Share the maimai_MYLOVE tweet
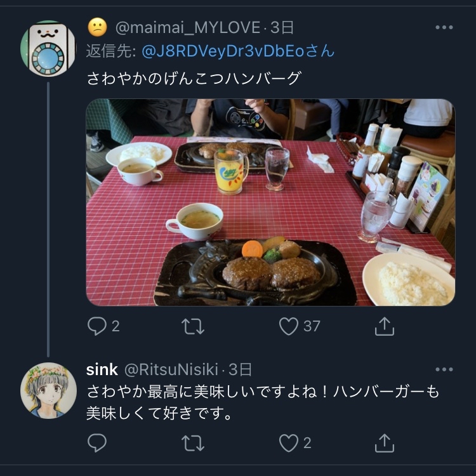The height and width of the screenshot is (476, 476). click(385, 326)
